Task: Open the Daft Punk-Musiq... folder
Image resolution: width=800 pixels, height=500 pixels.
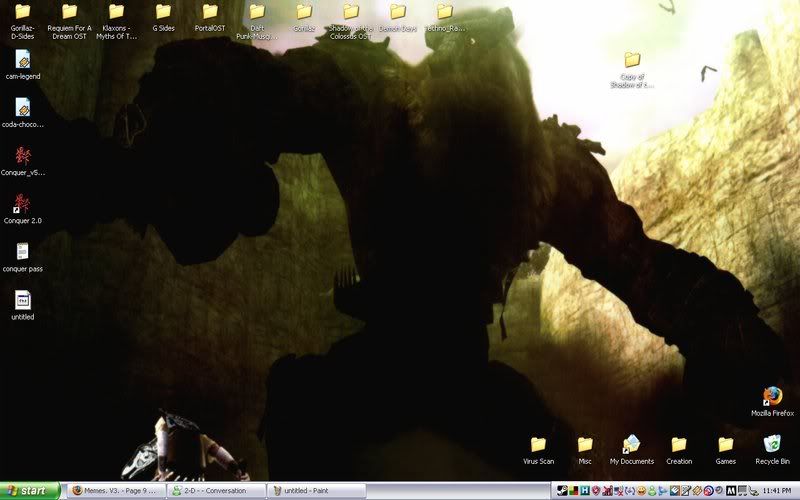Action: pyautogui.click(x=257, y=21)
